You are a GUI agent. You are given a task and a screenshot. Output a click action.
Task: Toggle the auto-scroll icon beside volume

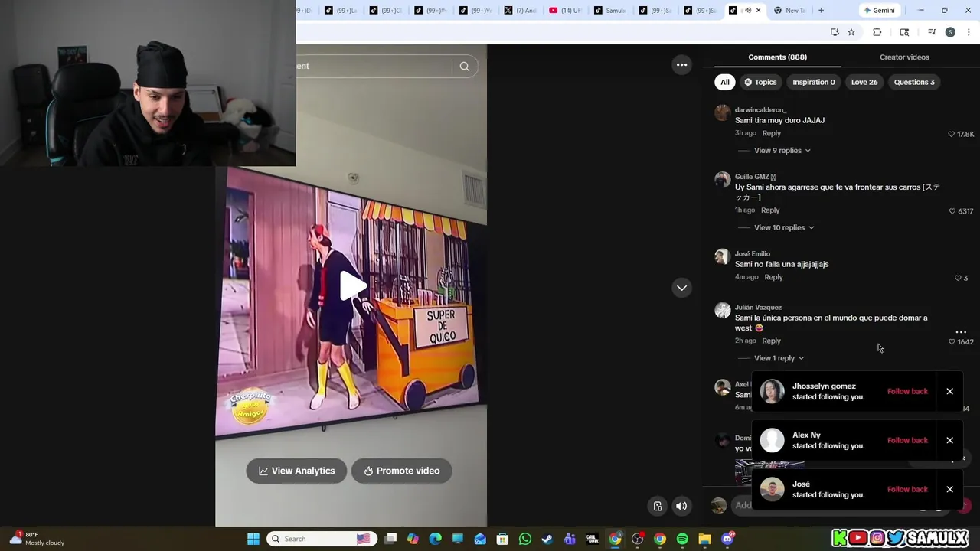(658, 506)
